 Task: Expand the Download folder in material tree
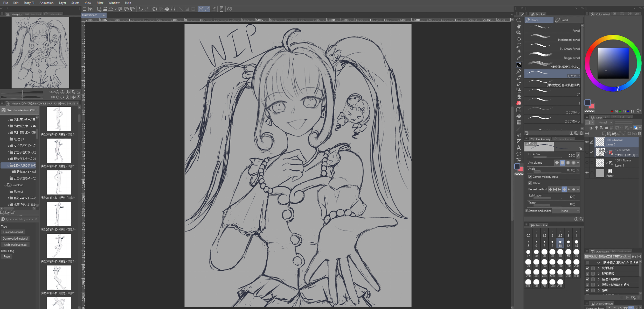pos(6,185)
